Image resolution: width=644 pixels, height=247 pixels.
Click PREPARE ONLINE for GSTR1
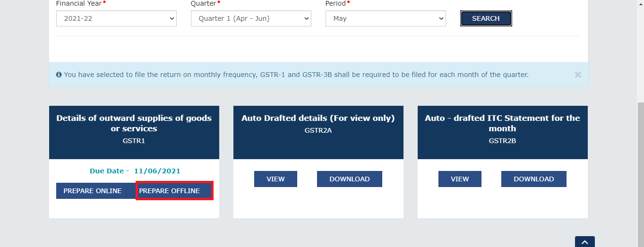click(92, 191)
